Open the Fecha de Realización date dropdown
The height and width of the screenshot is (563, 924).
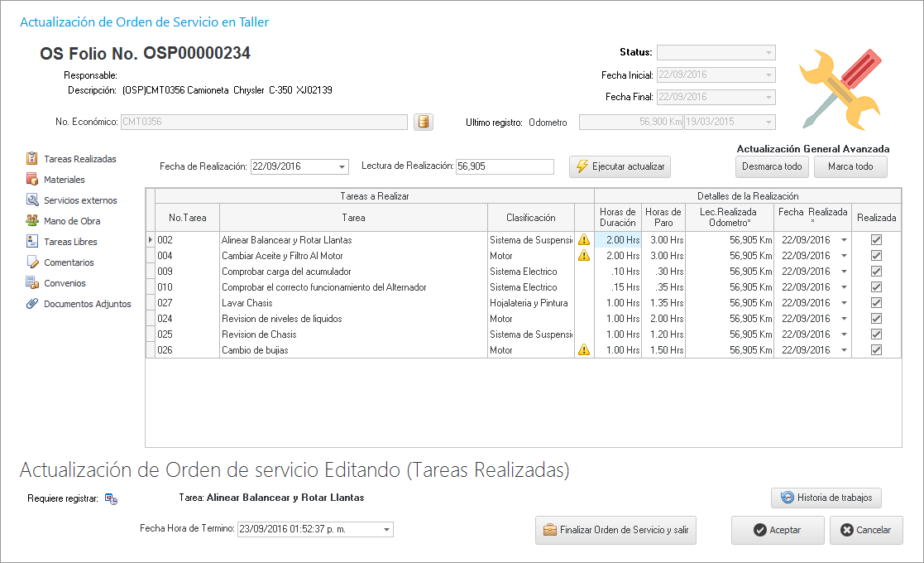click(342, 167)
